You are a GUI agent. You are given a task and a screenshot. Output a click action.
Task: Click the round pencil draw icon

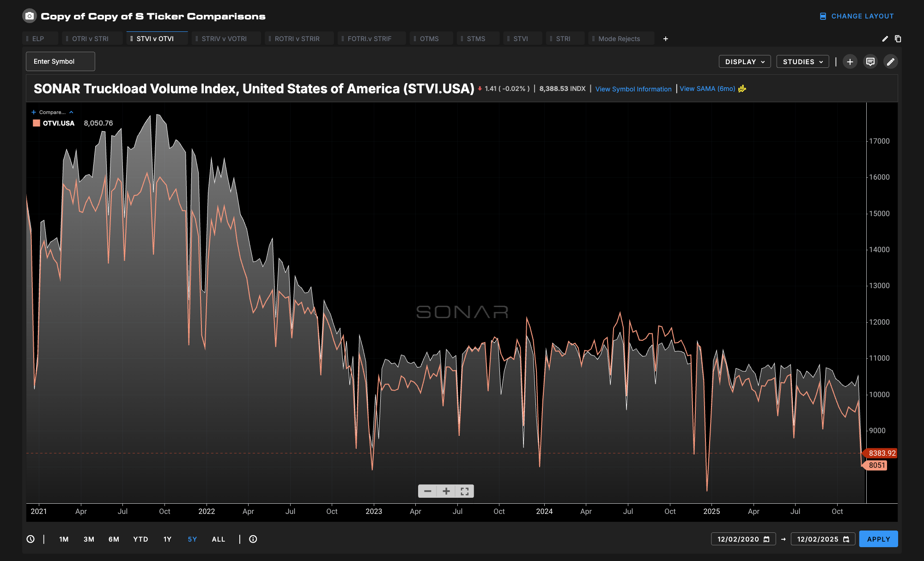[890, 62]
